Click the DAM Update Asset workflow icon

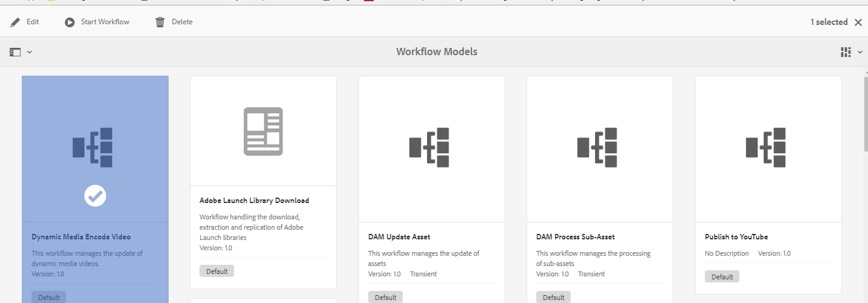click(429, 147)
